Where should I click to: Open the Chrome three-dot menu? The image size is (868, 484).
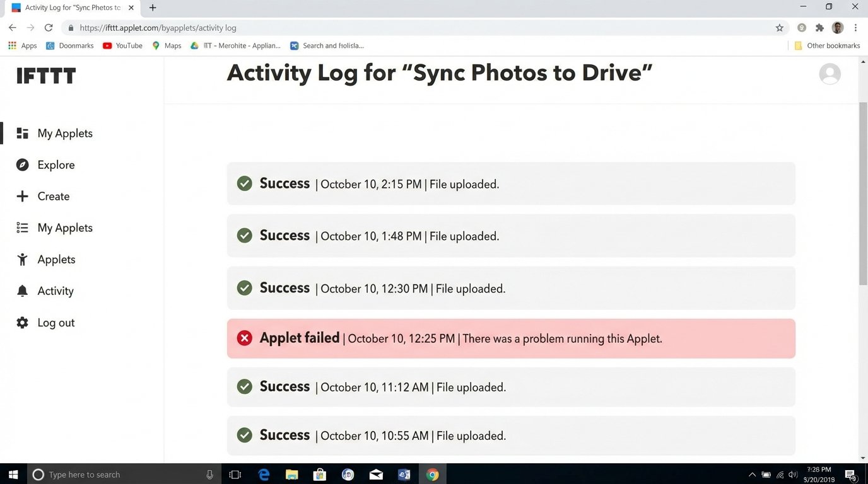pos(855,28)
